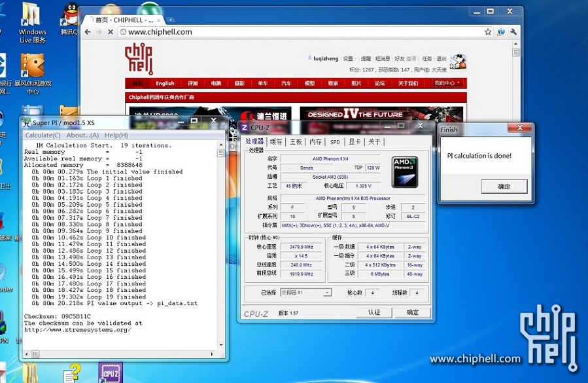Screen dimensions: 588x383
Task: Click Super PI vertical scrollbar thumb
Action: pyautogui.click(x=220, y=153)
